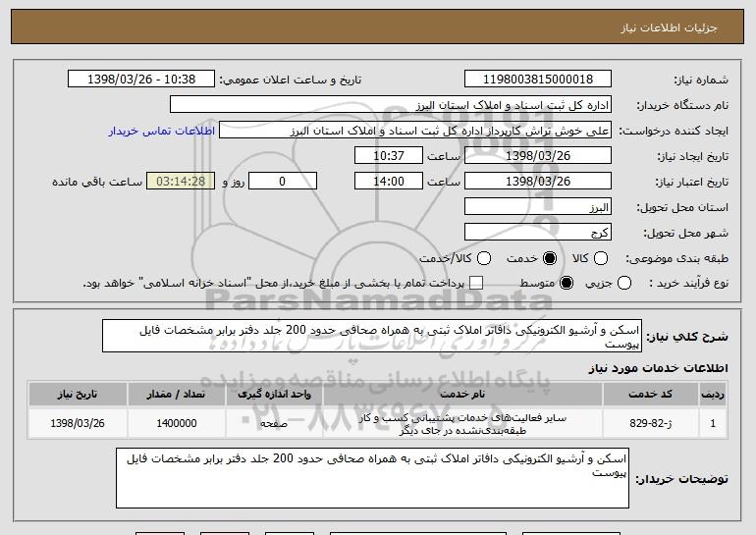Click the تاریخ نیاز column header
756x535 pixels.
pyautogui.click(x=78, y=395)
